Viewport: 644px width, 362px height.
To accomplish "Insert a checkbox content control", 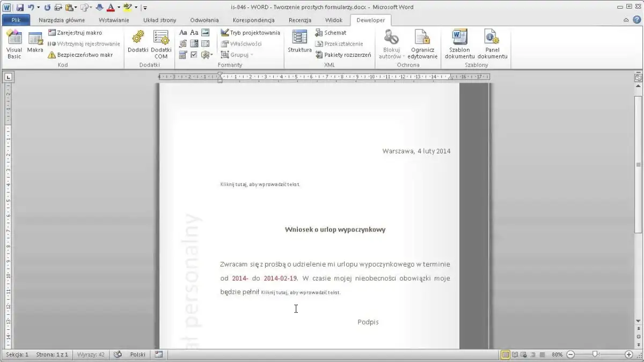I will pyautogui.click(x=195, y=54).
